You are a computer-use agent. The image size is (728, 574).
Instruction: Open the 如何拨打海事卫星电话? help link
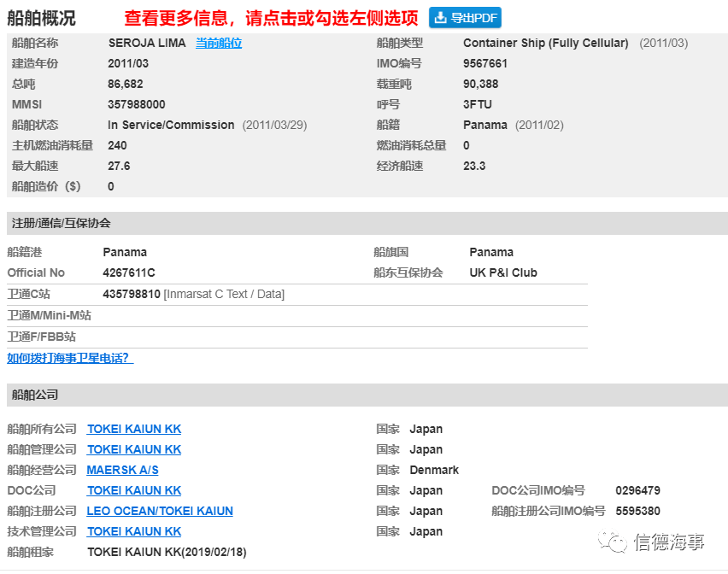(x=70, y=358)
